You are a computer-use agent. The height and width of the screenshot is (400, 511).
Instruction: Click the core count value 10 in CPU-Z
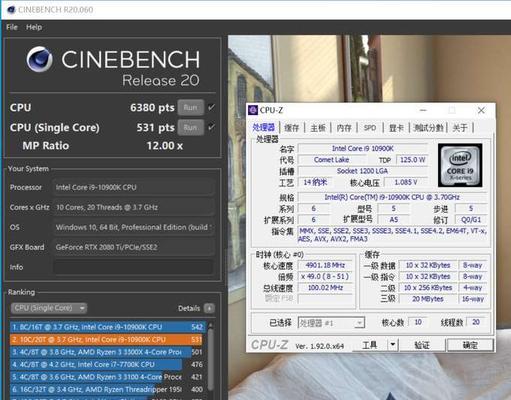(418, 322)
